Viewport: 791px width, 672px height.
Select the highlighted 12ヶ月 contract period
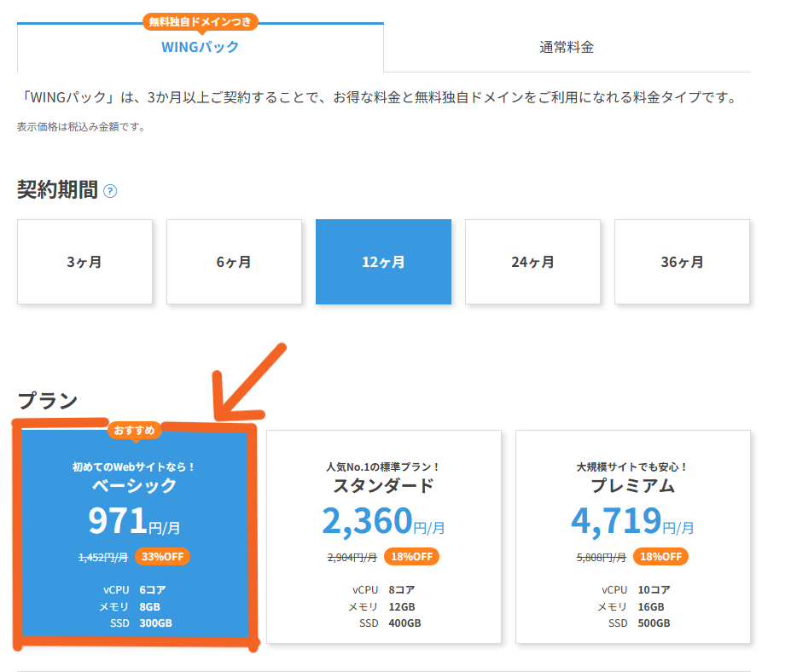click(383, 262)
